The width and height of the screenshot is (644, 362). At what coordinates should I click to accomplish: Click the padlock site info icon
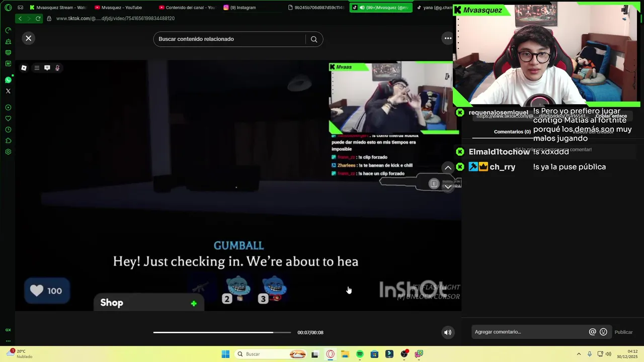[49, 18]
